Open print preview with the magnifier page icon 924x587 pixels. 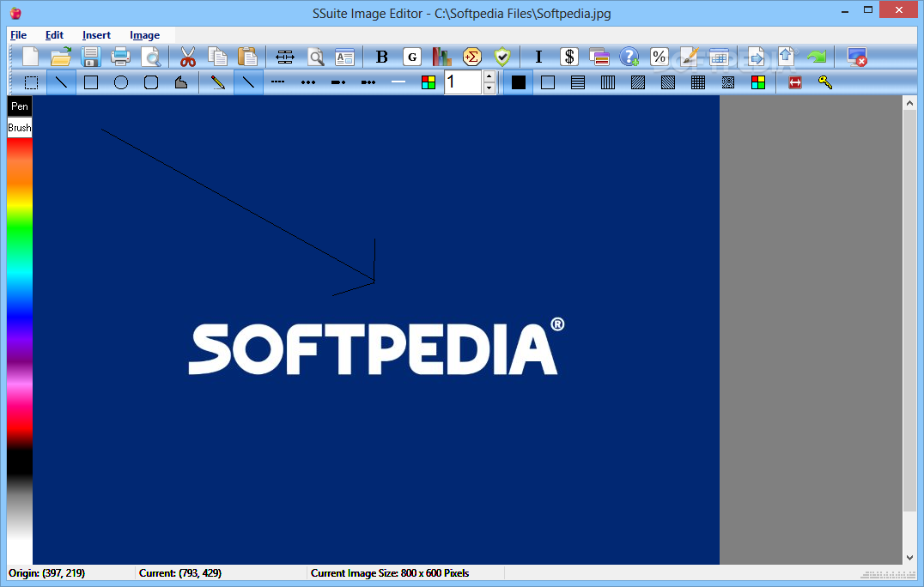point(151,57)
